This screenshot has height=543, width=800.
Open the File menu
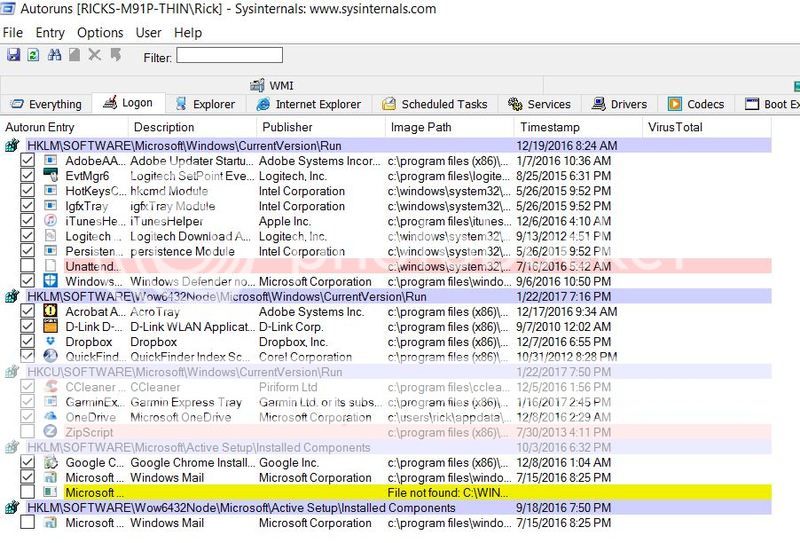coord(13,33)
